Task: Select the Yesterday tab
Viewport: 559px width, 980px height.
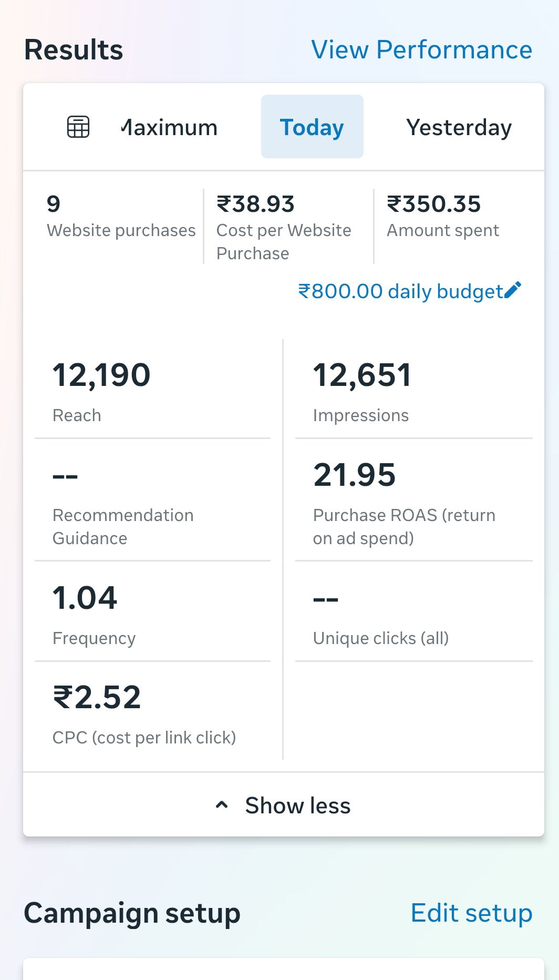Action: click(x=459, y=127)
